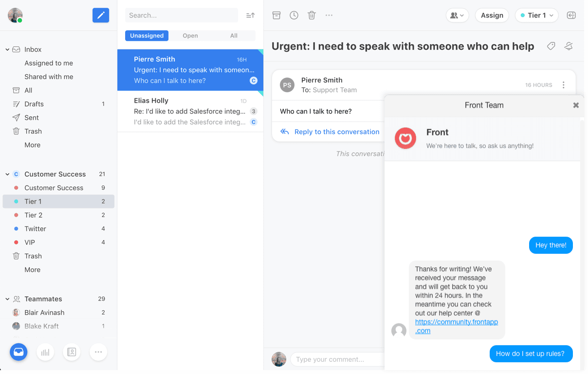Open the user profile avatar at top left
The width and height of the screenshot is (588, 374).
coord(15,15)
